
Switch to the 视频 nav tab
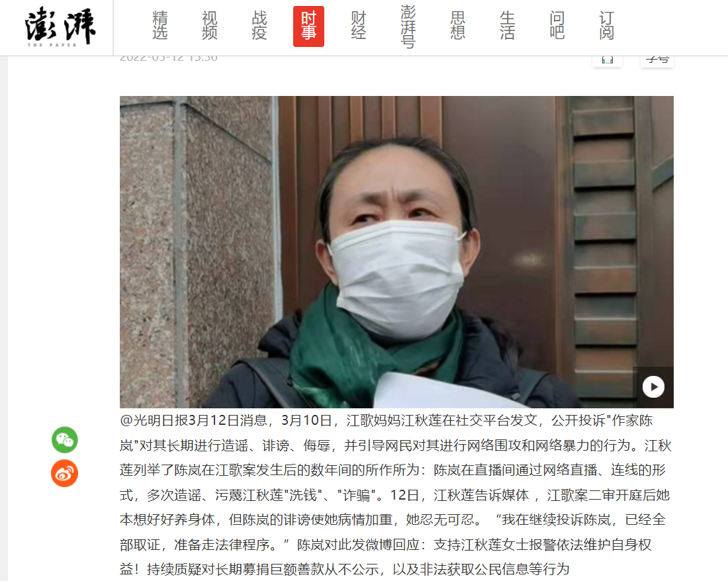coord(209,26)
